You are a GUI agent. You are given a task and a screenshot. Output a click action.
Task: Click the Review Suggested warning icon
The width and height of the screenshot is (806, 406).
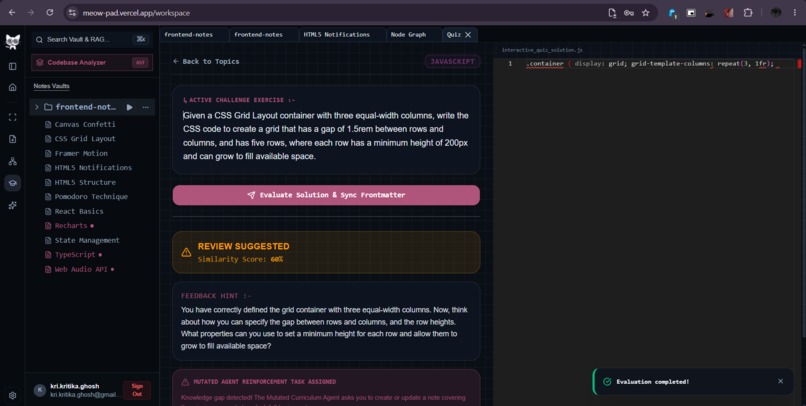coord(186,252)
